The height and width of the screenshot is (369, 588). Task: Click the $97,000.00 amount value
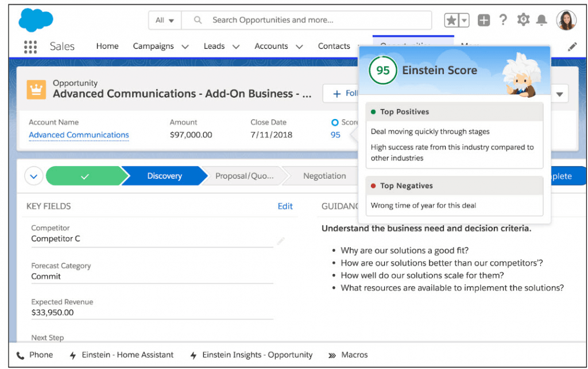(191, 134)
